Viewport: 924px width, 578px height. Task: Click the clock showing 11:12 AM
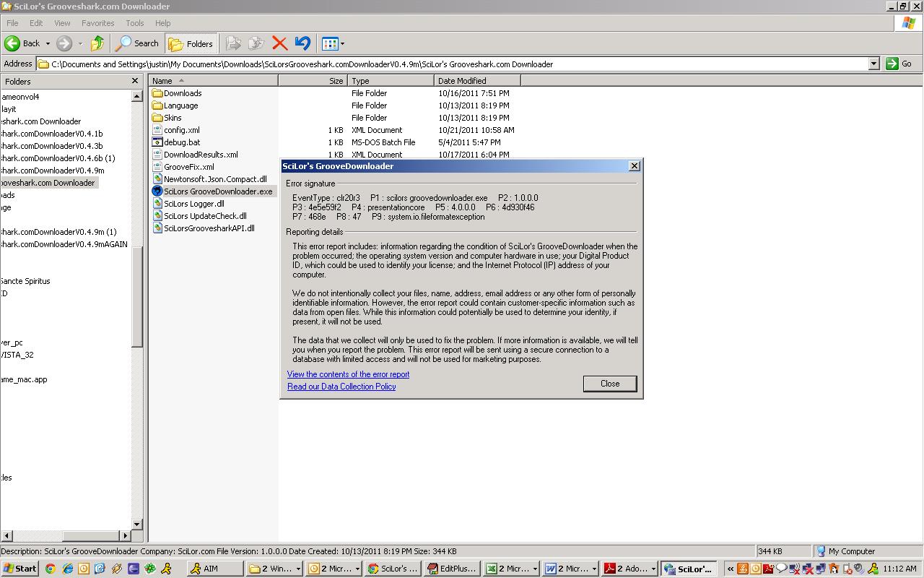click(899, 569)
